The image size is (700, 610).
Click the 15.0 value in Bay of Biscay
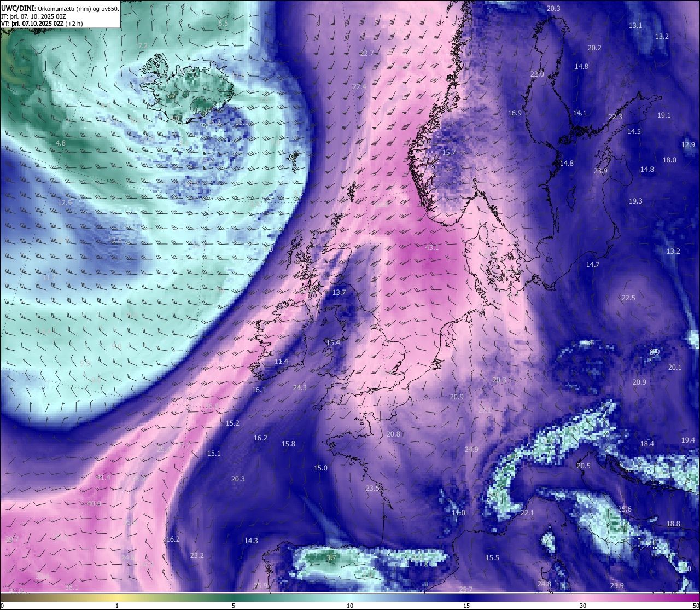(x=320, y=468)
